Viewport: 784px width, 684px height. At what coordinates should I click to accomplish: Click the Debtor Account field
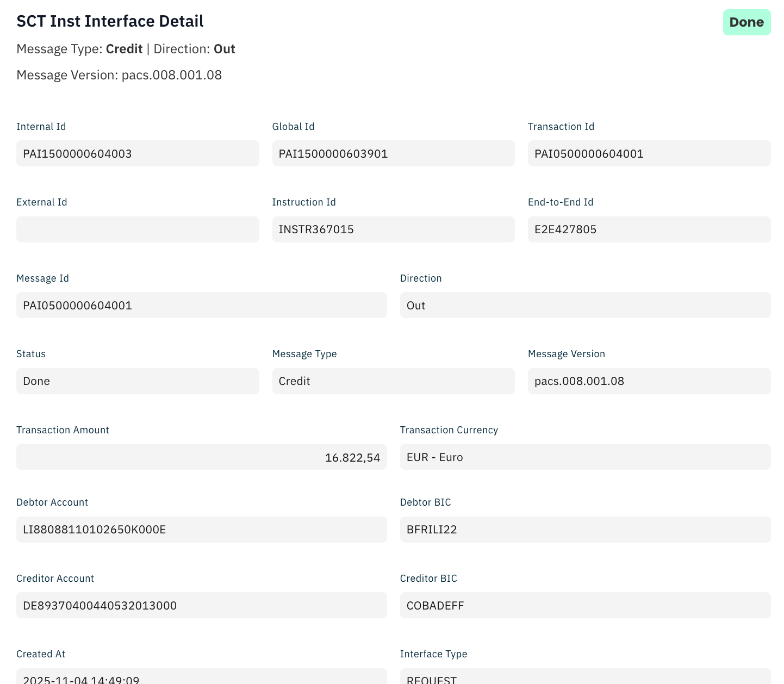click(201, 530)
